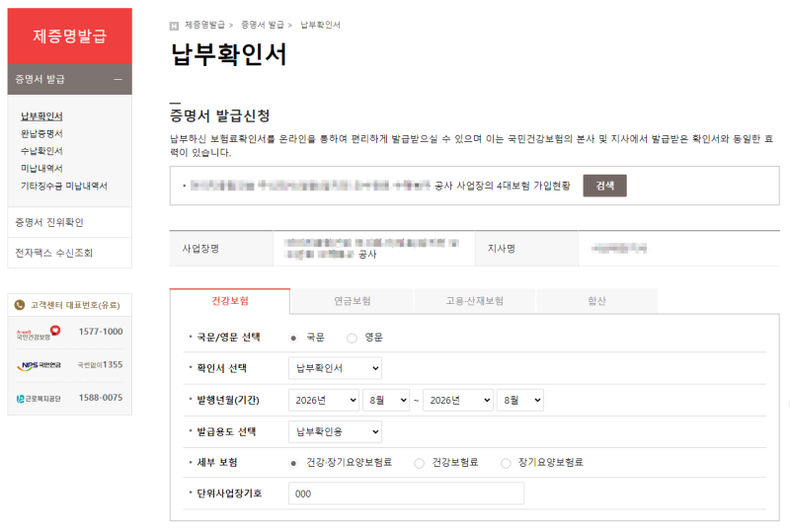This screenshot has height=532, width=790.
Task: Click the NPS 국민연금 logo
Action: click(39, 365)
